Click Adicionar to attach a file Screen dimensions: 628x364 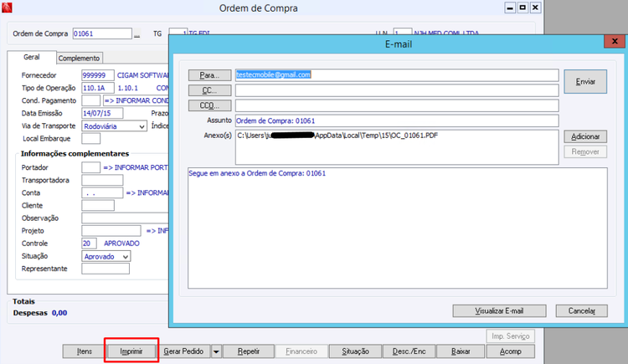[x=585, y=136]
